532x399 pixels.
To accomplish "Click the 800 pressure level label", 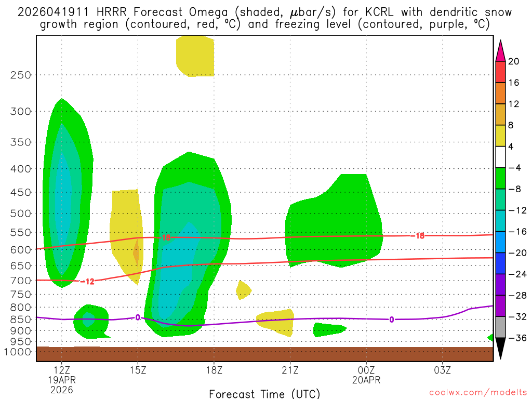I will (x=21, y=308).
